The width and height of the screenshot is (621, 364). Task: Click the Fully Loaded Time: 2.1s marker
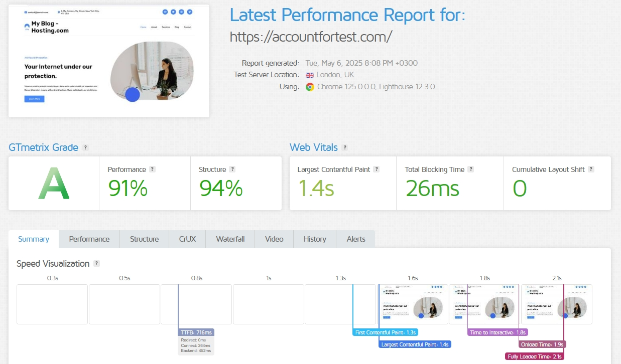coord(534,356)
